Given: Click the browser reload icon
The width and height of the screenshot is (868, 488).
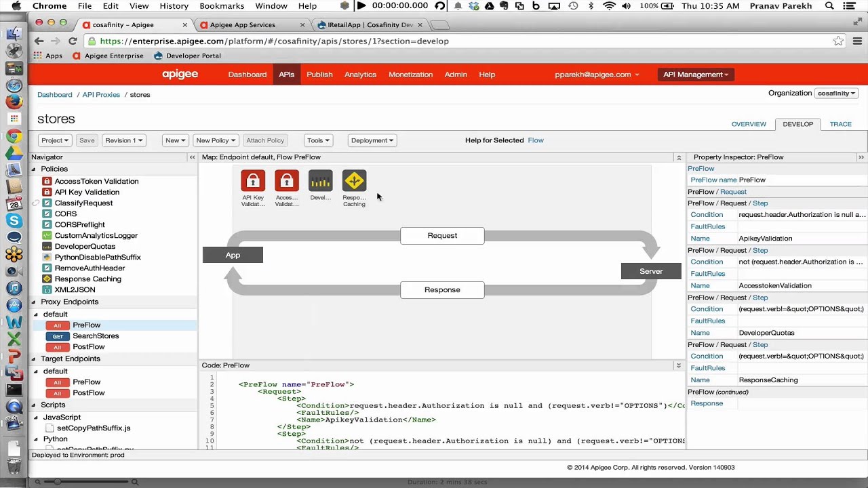Looking at the screenshot, I should pyautogui.click(x=73, y=41).
